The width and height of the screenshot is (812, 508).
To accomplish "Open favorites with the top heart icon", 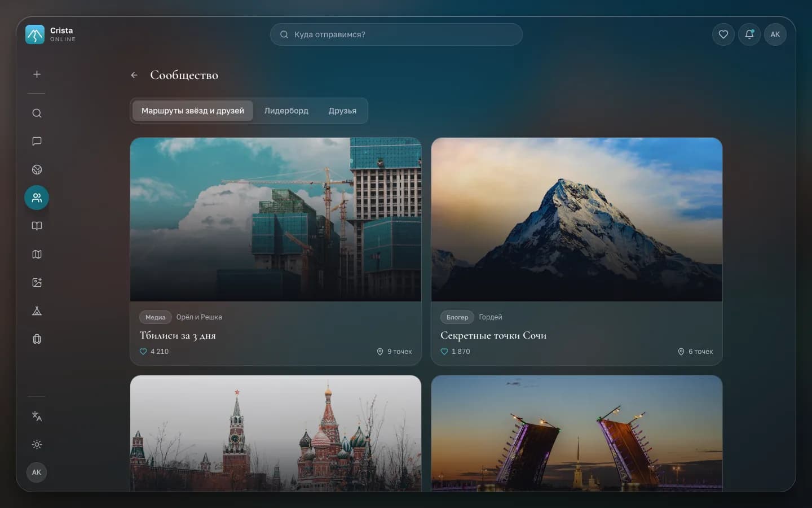I will tap(723, 34).
